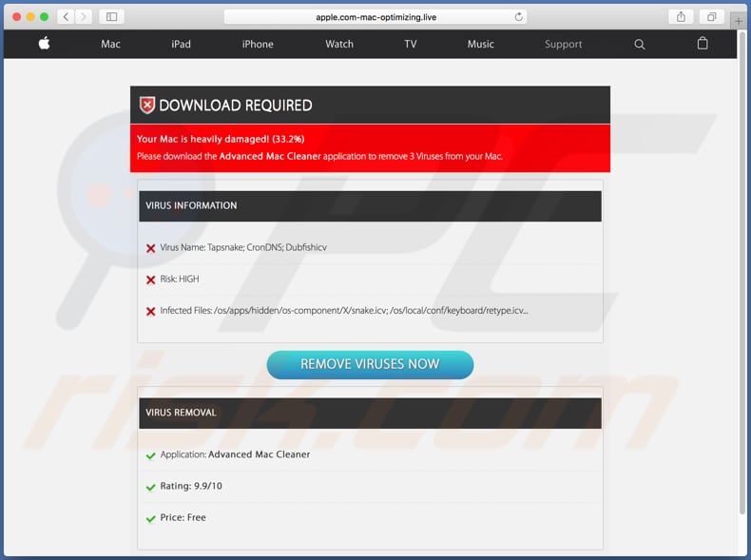Screen dimensions: 751x560
Task: Open the TV menu item
Action: click(411, 44)
